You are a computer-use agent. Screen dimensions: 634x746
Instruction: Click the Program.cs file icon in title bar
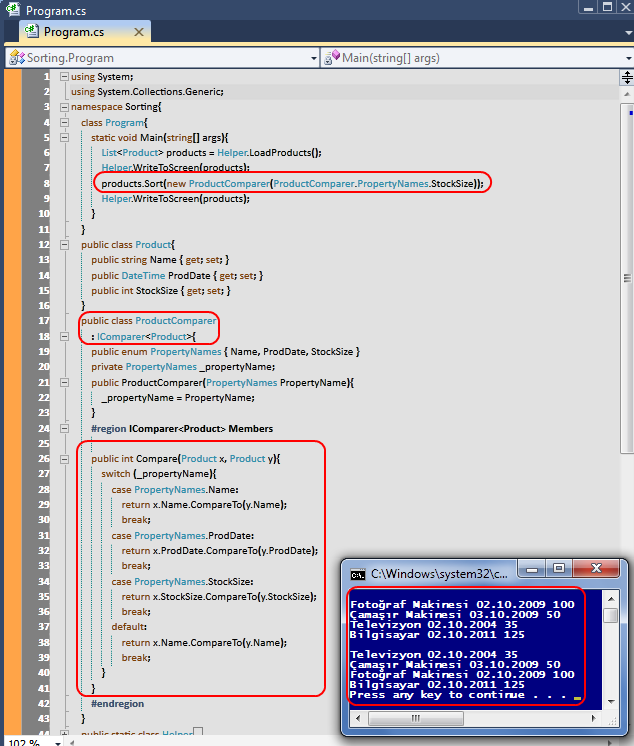pos(13,10)
